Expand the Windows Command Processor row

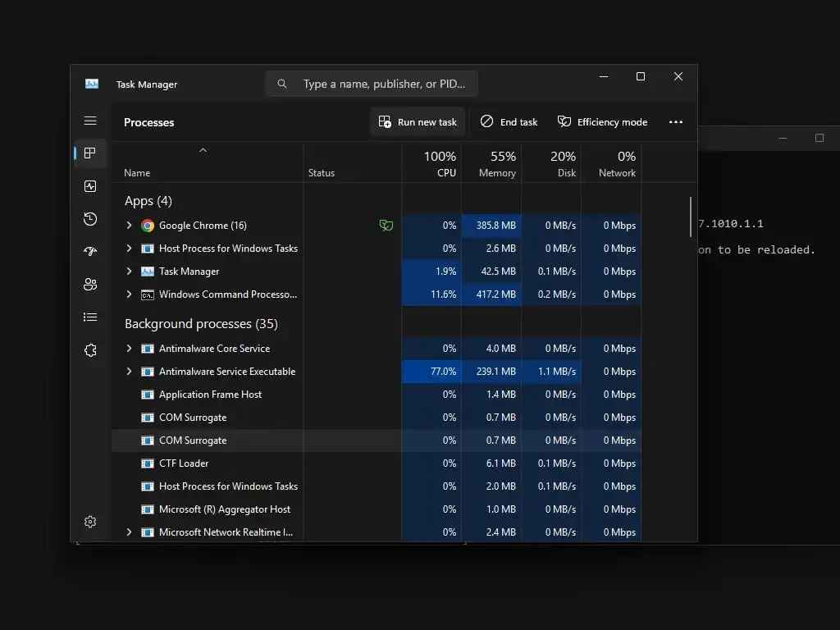(129, 294)
